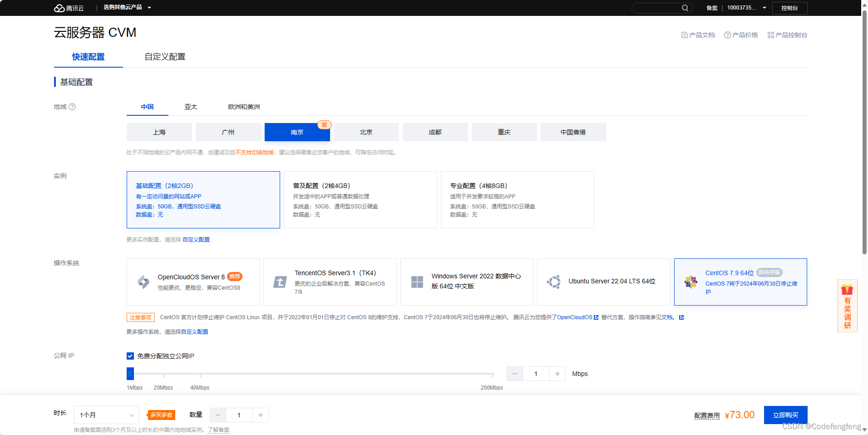Choose TencentOS Server3.1 (TK4) operating system

click(330, 282)
